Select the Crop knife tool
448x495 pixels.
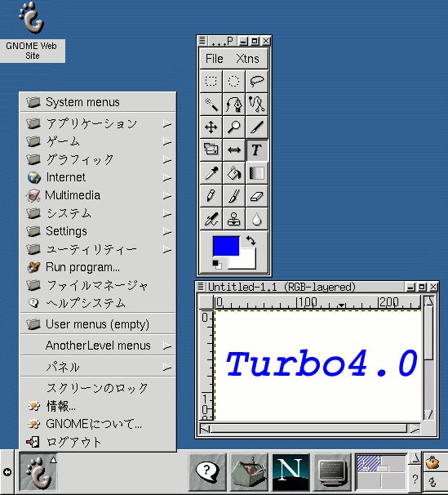[256, 127]
